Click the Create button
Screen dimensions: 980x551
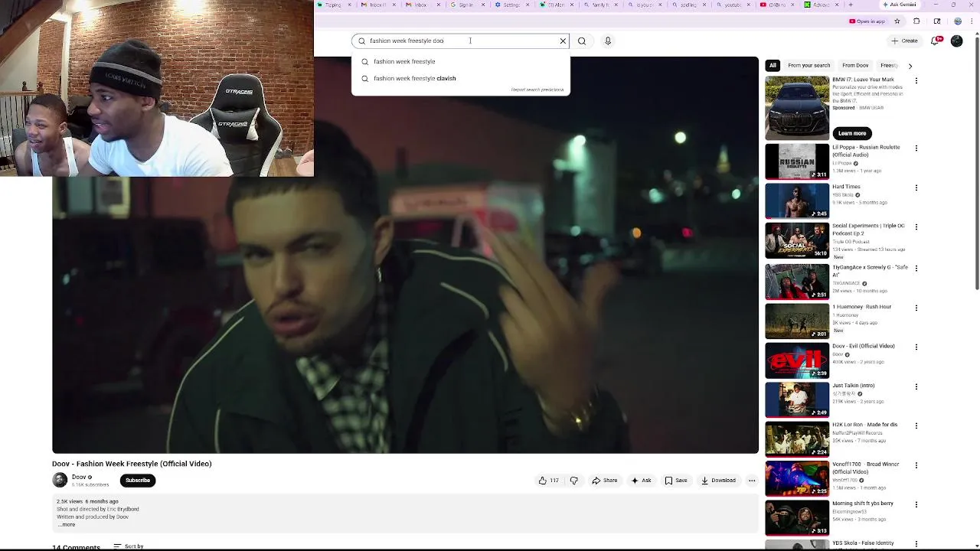pos(904,41)
